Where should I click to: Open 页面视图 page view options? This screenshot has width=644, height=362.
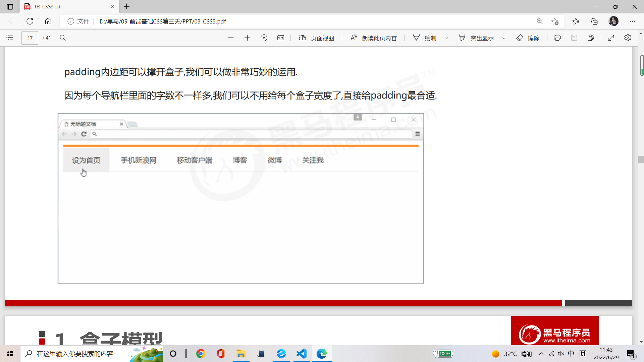(316, 38)
